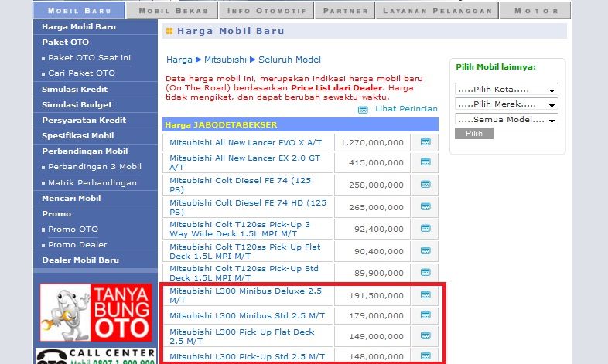The width and height of the screenshot is (608, 364).
Task: Click the Tanya Bung OTO banner
Action: 96,312
